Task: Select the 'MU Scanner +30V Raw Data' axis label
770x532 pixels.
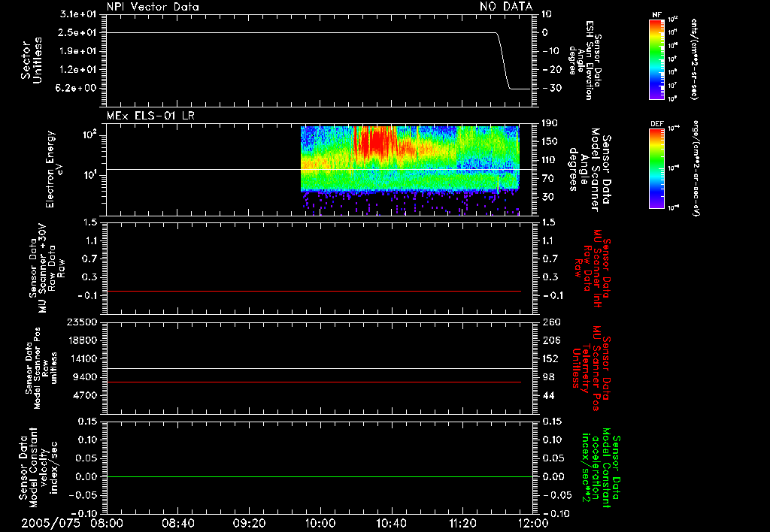Action: point(47,270)
